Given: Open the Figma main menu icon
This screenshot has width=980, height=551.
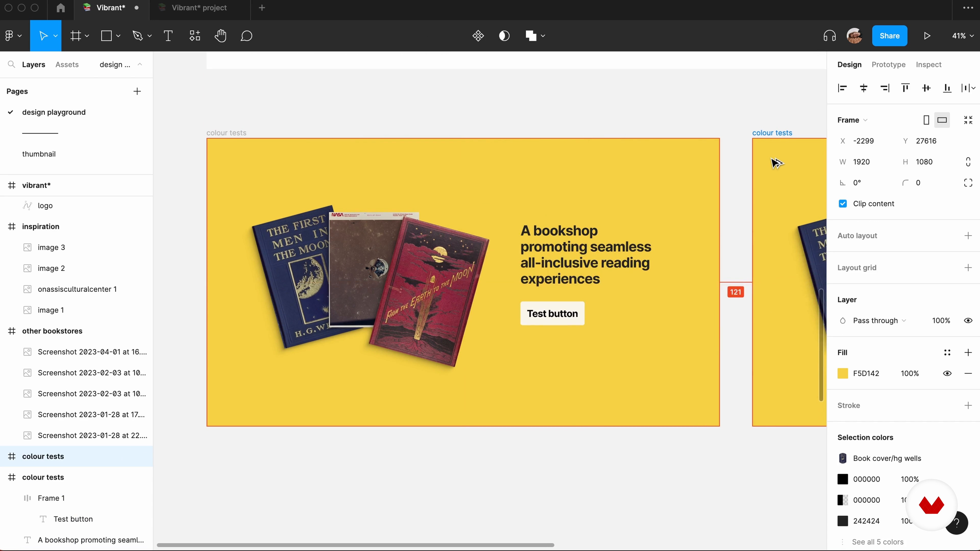Looking at the screenshot, I should [x=9, y=36].
